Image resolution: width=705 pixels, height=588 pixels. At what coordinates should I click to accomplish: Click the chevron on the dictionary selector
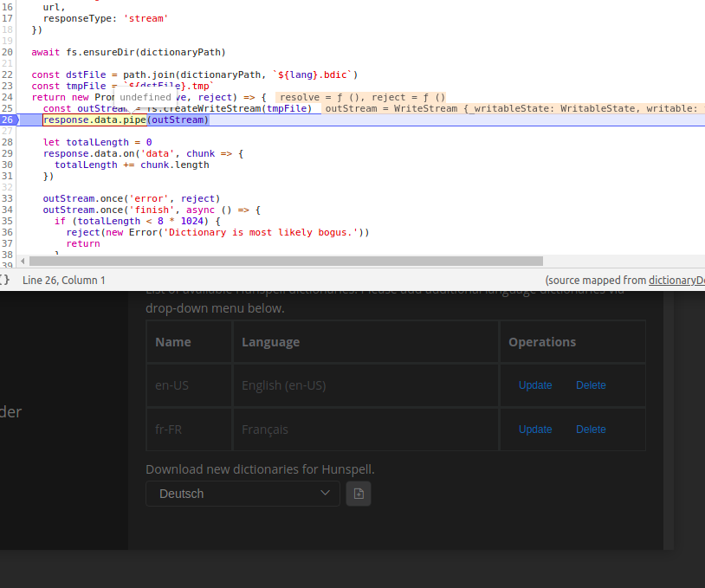tap(326, 493)
